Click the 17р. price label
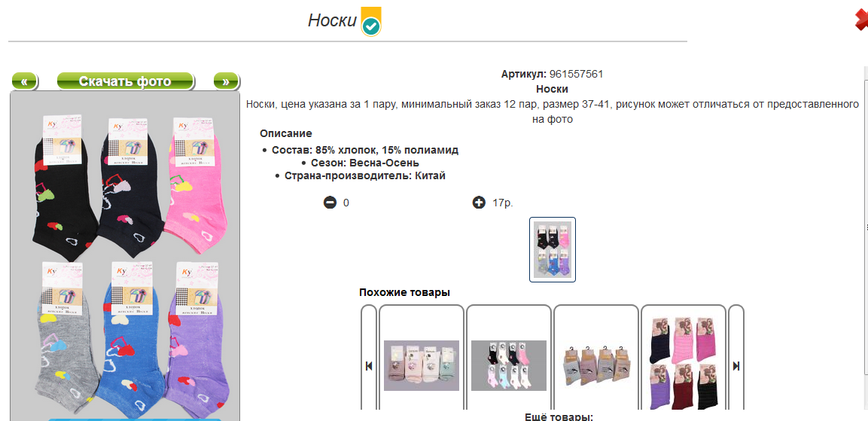This screenshot has height=421, width=868. pyautogui.click(x=503, y=203)
